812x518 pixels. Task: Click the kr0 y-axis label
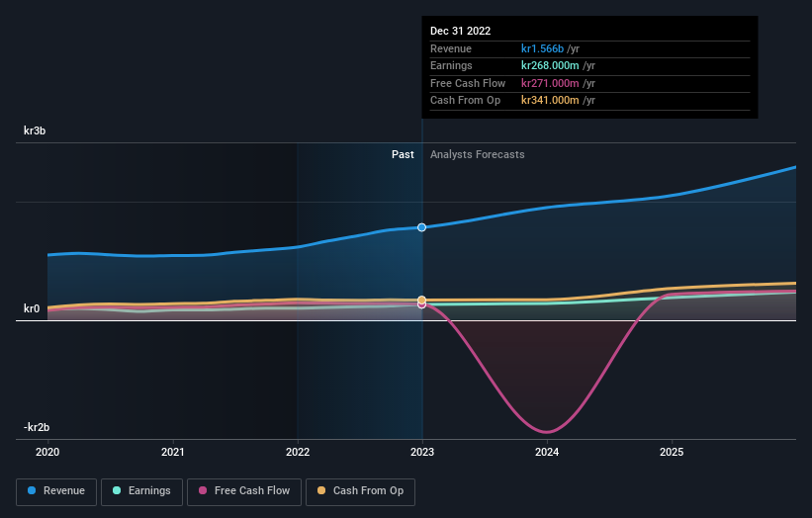[32, 308]
